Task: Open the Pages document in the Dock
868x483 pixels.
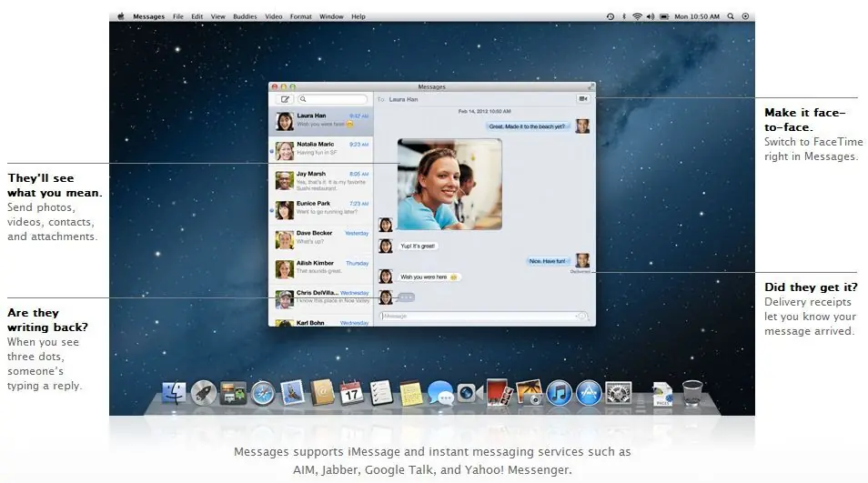Action: 662,393
